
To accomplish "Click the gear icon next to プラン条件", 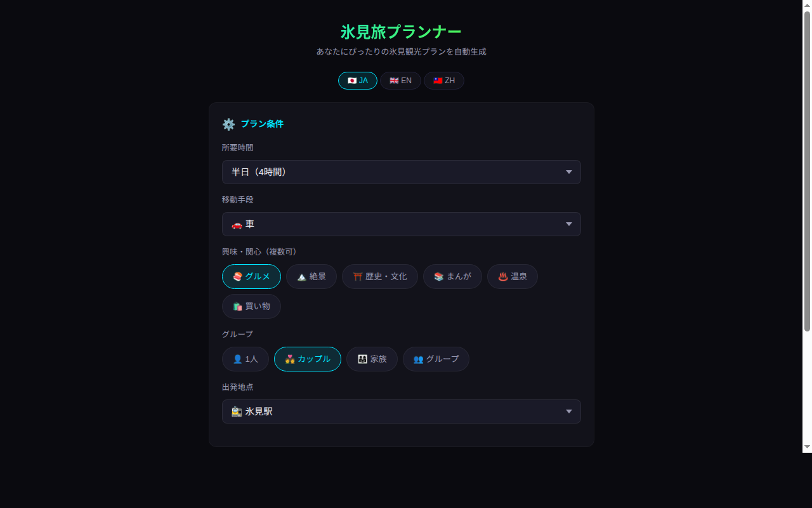I will pyautogui.click(x=228, y=124).
